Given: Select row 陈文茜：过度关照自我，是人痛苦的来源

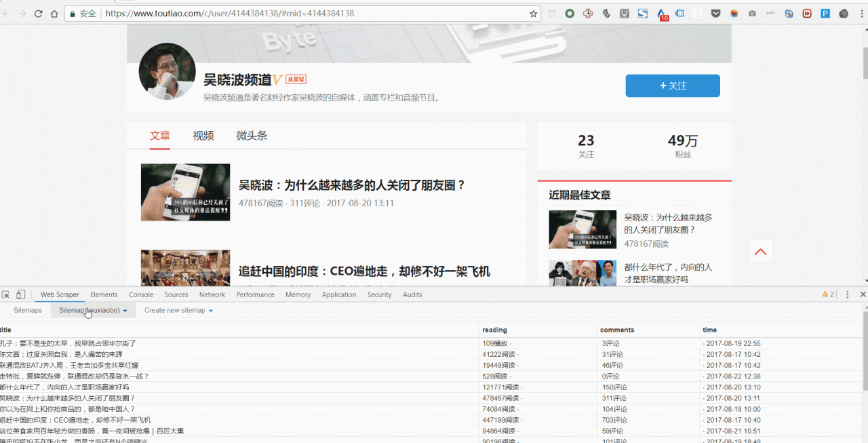Looking at the screenshot, I should [x=431, y=354].
